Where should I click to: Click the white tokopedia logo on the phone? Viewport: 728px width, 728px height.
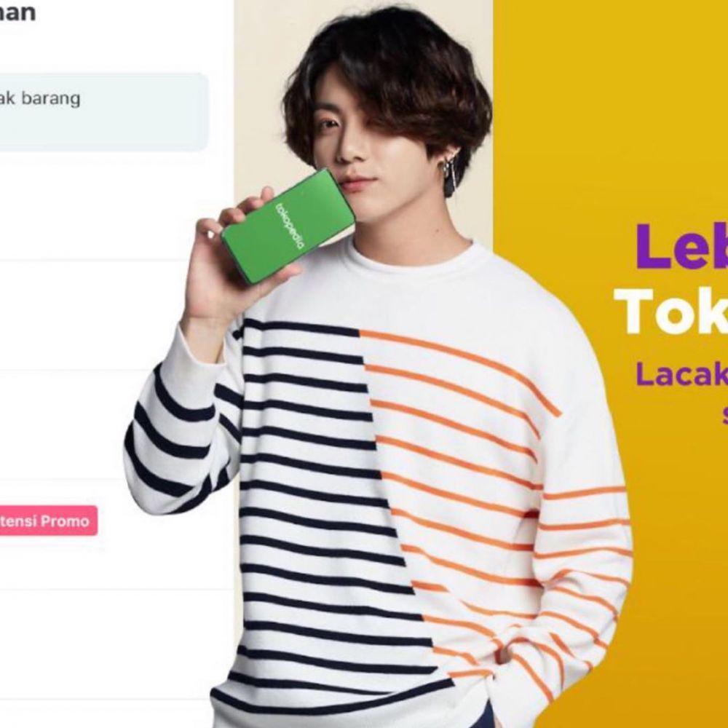(x=289, y=226)
